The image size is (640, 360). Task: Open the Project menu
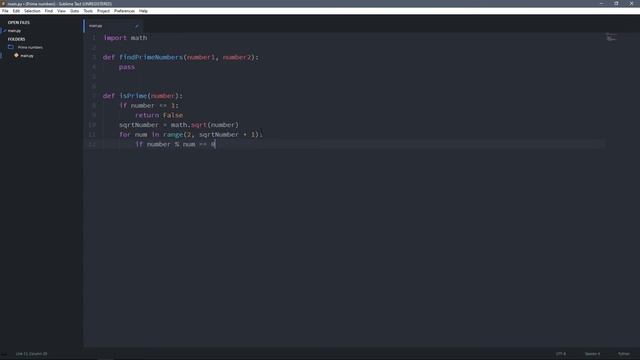click(x=103, y=11)
